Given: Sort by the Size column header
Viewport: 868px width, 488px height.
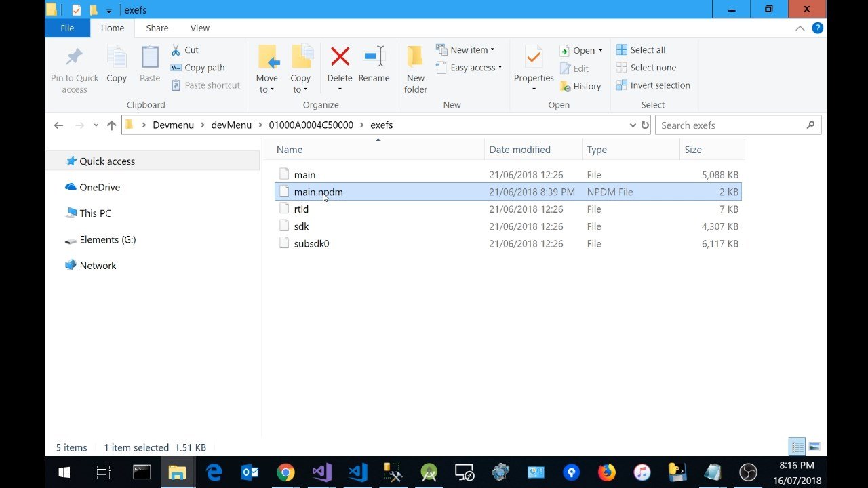Looking at the screenshot, I should pyautogui.click(x=712, y=149).
